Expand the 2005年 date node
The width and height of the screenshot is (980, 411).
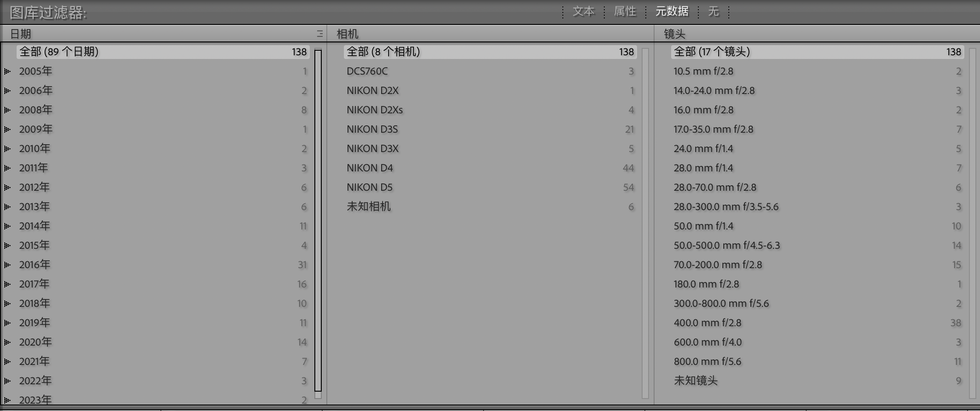coord(7,71)
